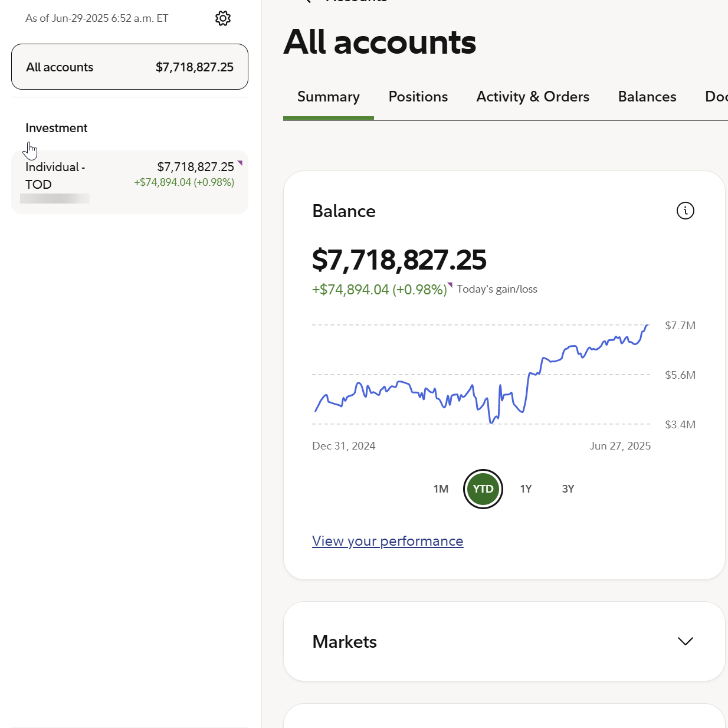Click the Investment section heading
This screenshot has height=728, width=728.
pos(57,128)
